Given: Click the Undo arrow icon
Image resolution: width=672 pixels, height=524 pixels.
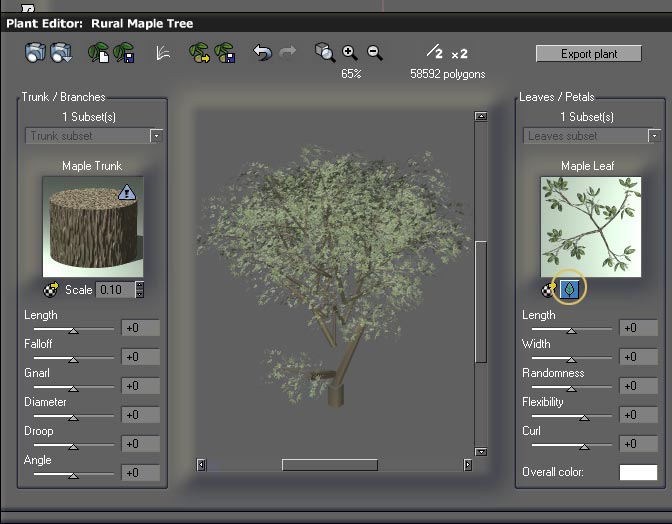Looking at the screenshot, I should click(262, 53).
